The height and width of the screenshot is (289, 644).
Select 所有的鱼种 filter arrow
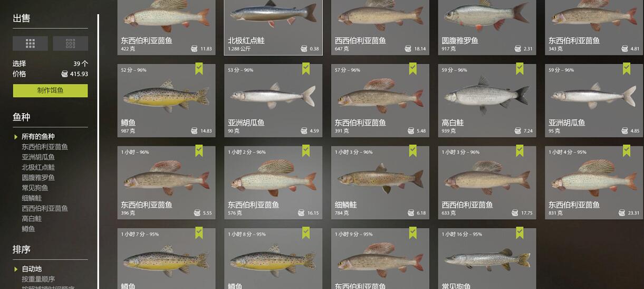pyautogui.click(x=16, y=137)
